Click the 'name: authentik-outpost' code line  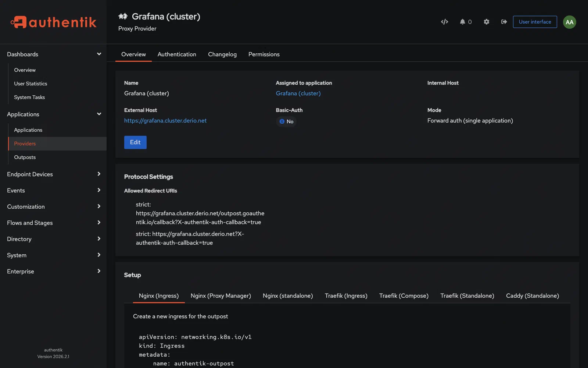click(193, 364)
